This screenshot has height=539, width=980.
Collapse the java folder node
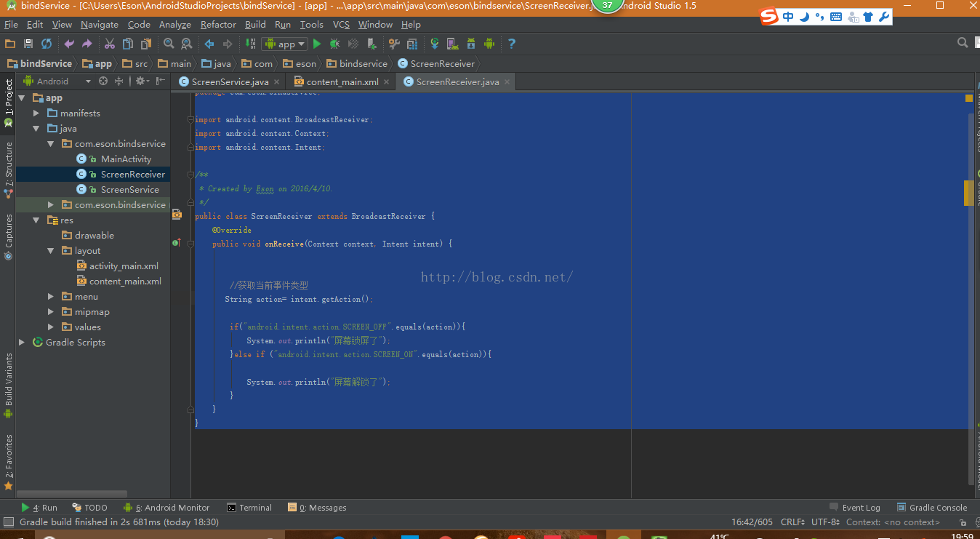click(36, 129)
